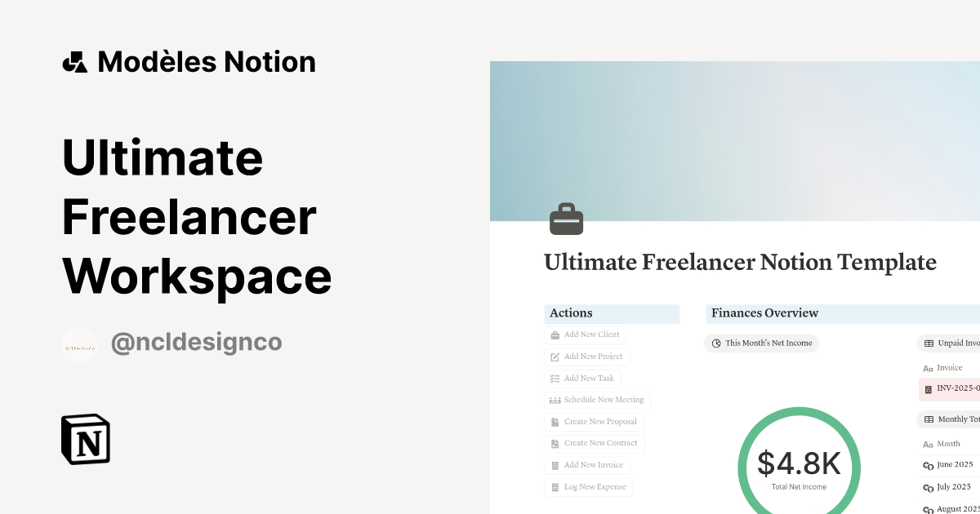980x514 pixels.
Task: Click Add New Invoice
Action: pos(588,465)
